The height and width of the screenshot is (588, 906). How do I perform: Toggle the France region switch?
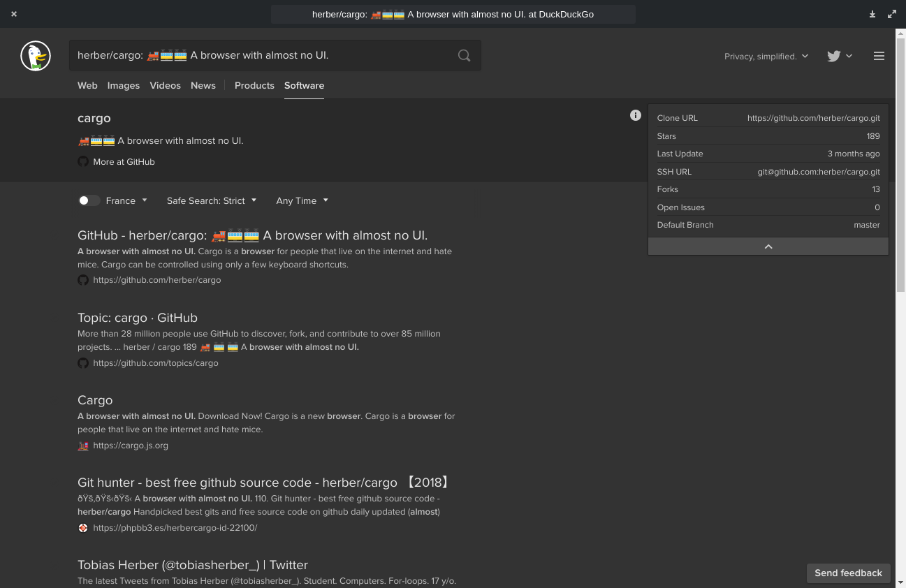[x=89, y=200]
